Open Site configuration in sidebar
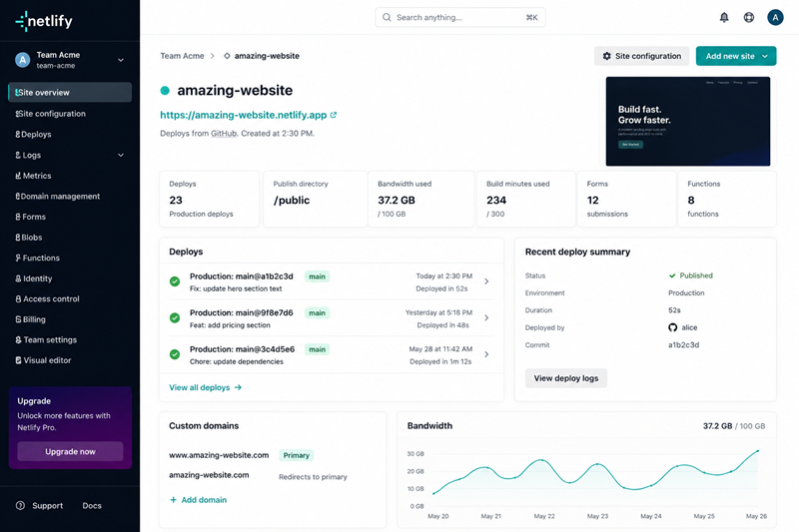799x532 pixels. tap(70, 114)
